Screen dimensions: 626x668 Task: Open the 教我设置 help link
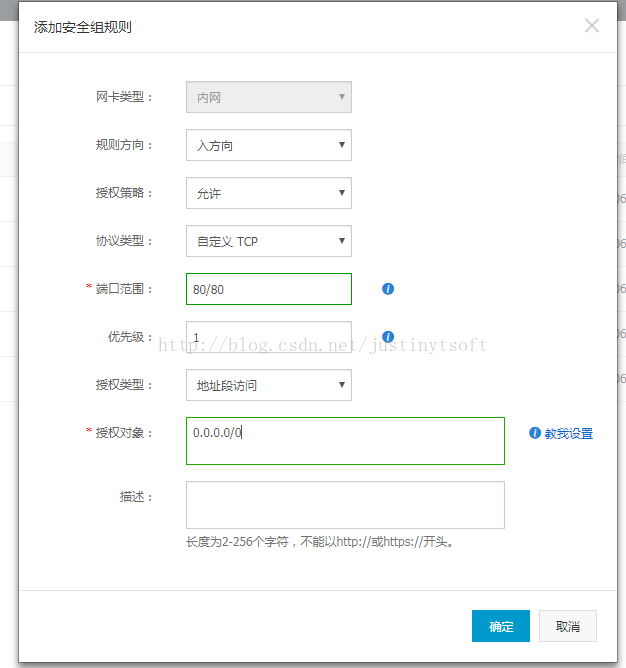[x=568, y=434]
